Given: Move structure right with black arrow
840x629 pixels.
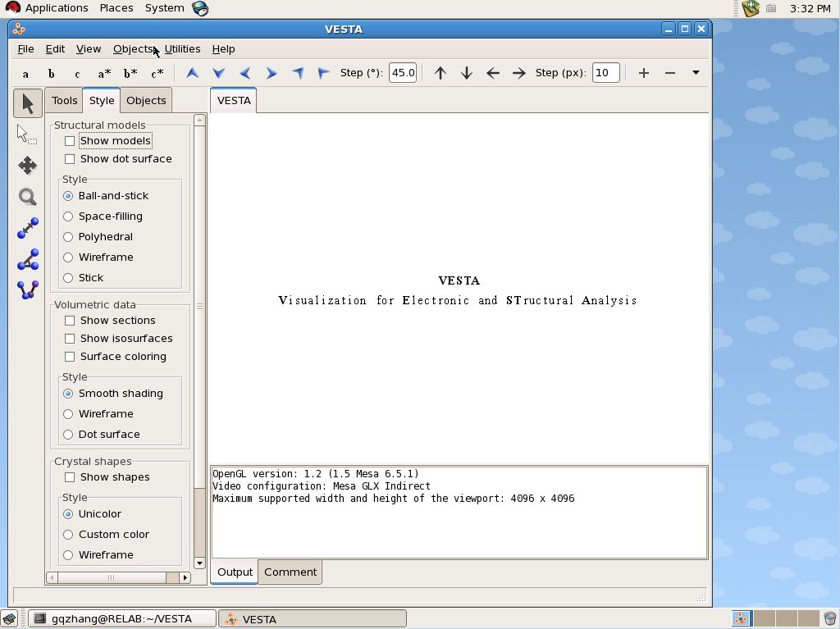Looking at the screenshot, I should pos(518,73).
